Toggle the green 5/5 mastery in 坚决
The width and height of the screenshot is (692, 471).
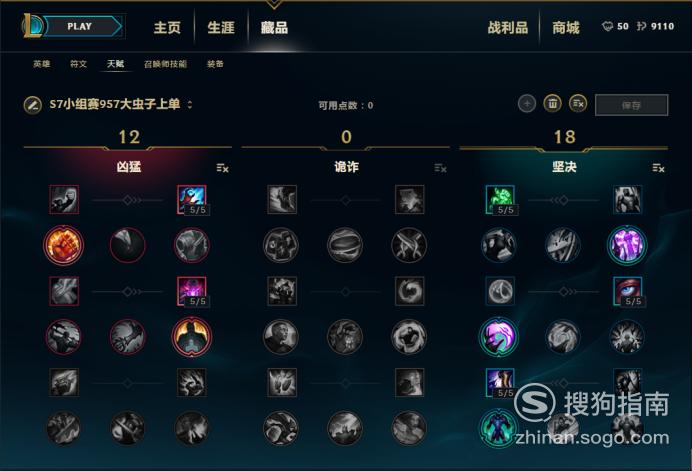(500, 200)
